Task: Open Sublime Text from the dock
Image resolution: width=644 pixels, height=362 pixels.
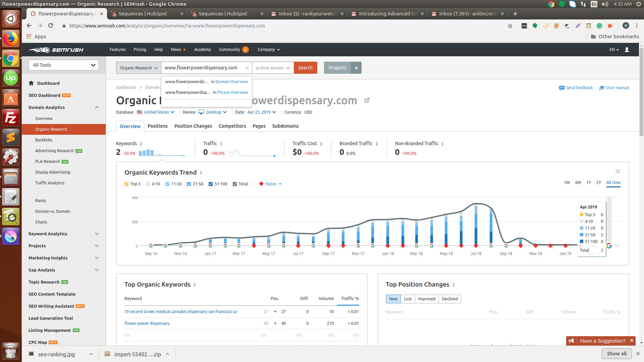Action: coord(11,137)
